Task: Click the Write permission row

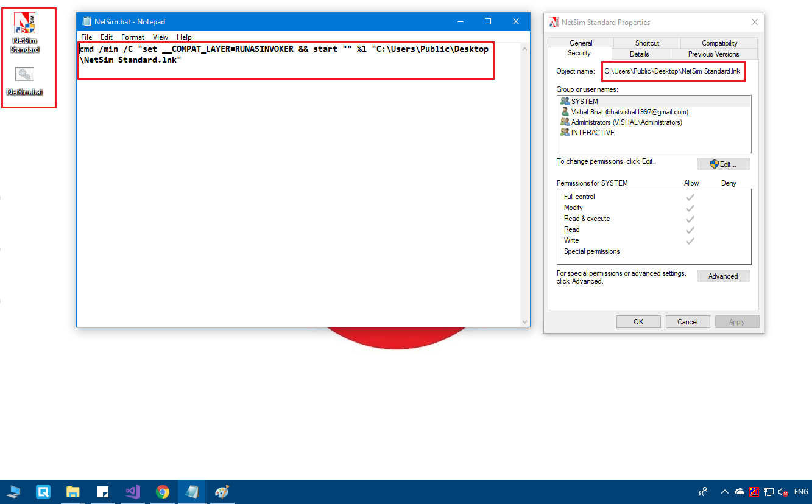Action: (654, 240)
